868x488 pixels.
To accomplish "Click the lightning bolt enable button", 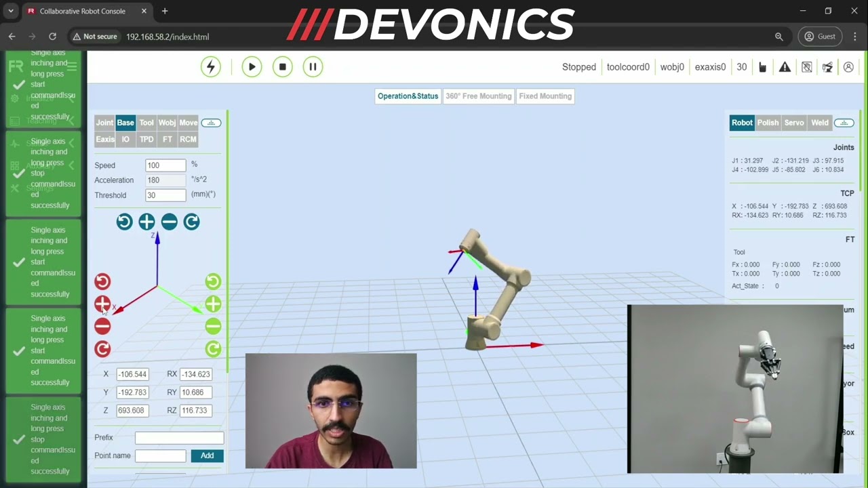I will [x=211, y=66].
